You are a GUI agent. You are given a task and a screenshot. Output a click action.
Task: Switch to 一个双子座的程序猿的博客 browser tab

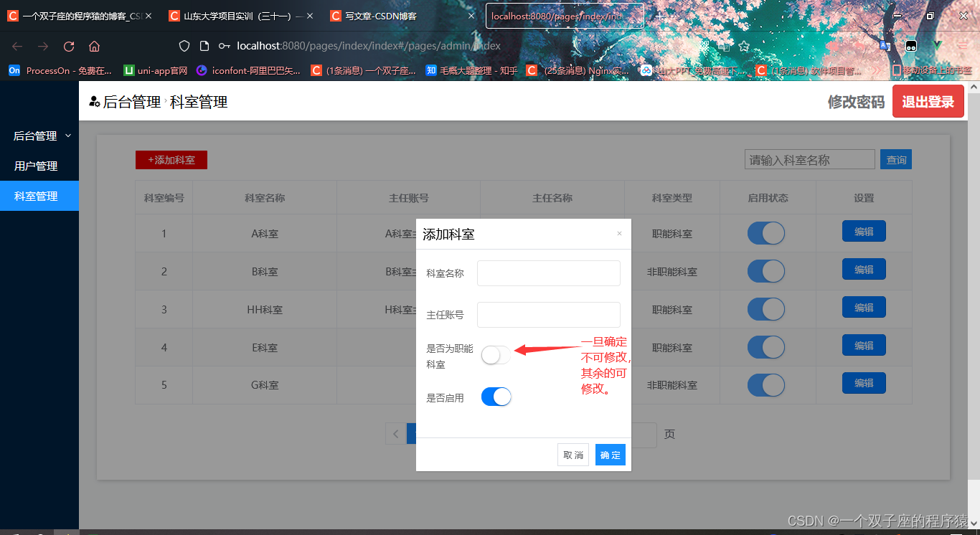coord(80,16)
